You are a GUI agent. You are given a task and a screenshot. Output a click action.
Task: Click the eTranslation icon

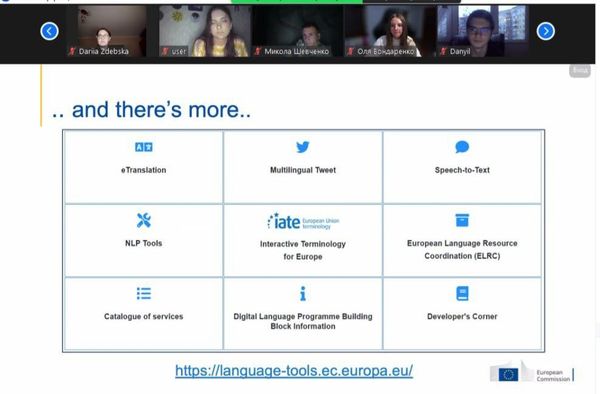[143, 147]
